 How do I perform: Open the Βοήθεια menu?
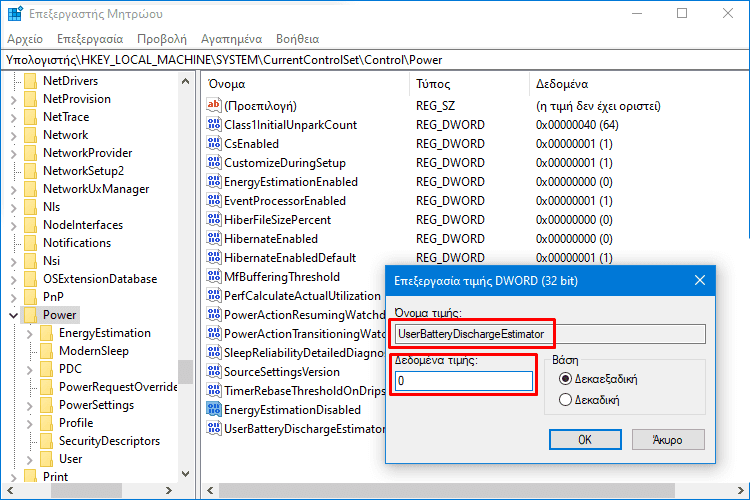[298, 39]
